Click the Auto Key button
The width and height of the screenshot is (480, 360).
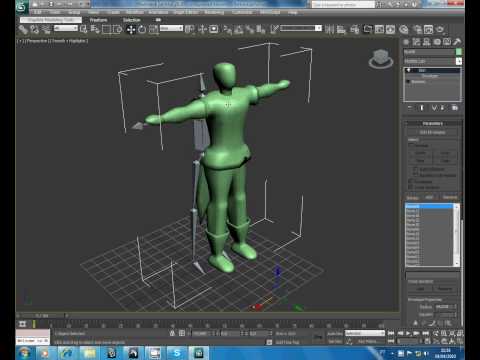click(x=335, y=333)
